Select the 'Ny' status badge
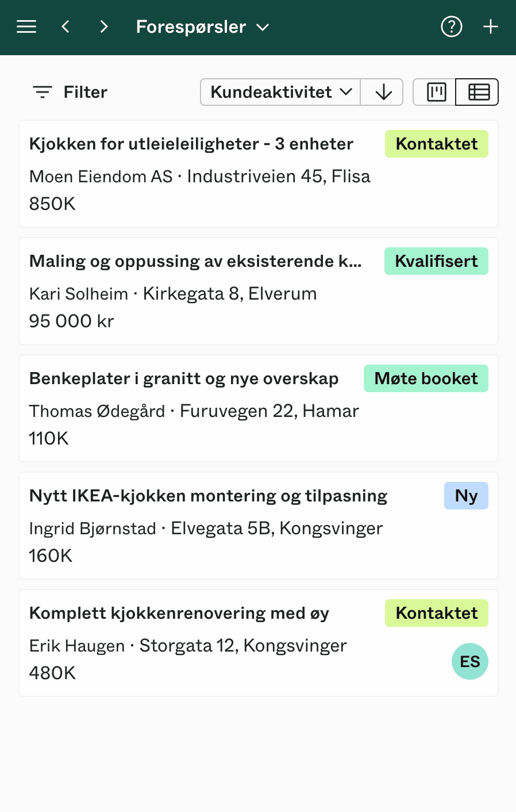516x812 pixels. click(x=466, y=495)
